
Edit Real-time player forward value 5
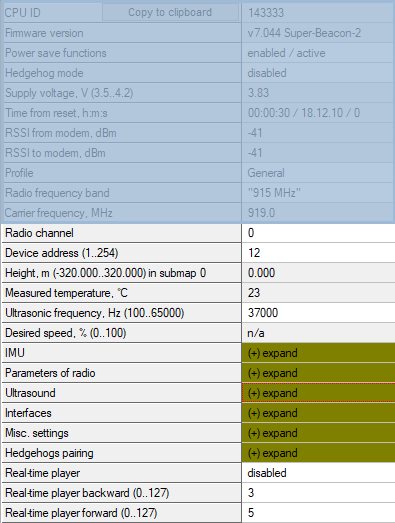tap(318, 513)
